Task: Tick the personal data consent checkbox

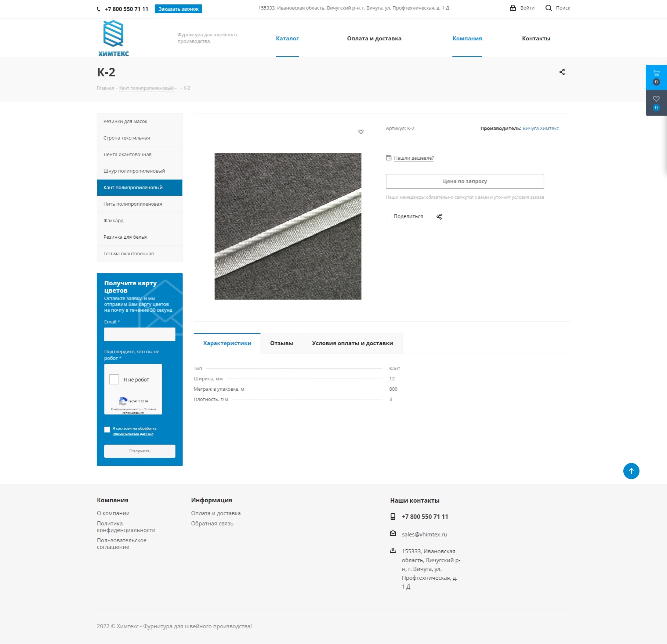Action: pos(107,430)
